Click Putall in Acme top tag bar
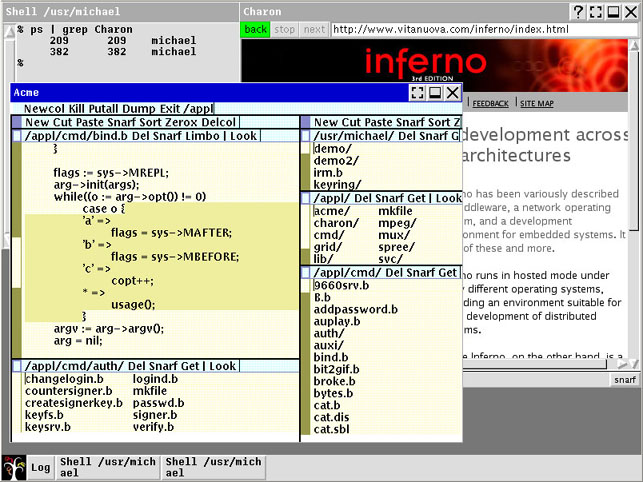The width and height of the screenshot is (643, 482). [102, 108]
